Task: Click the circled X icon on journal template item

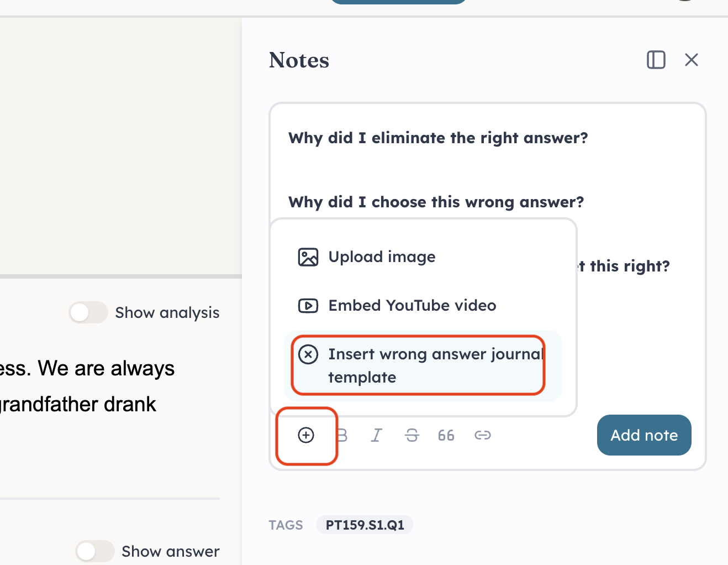Action: (308, 354)
